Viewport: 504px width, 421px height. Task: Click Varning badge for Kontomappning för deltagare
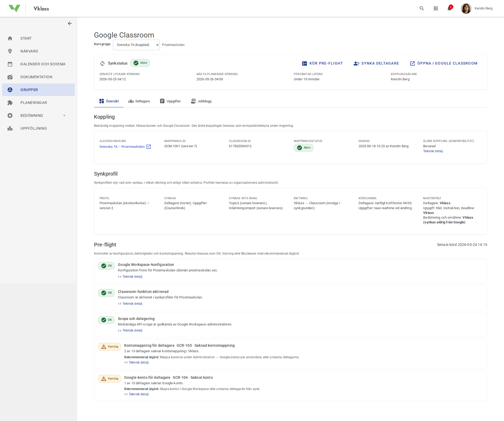109,347
